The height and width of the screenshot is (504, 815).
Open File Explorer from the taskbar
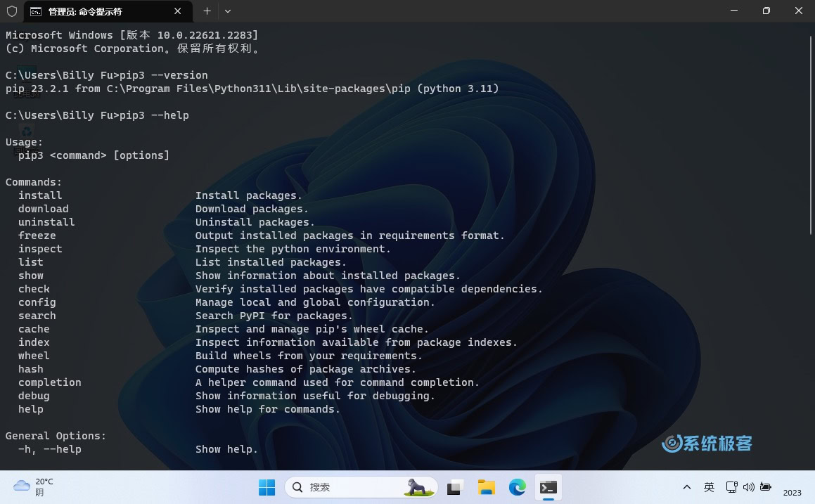486,487
